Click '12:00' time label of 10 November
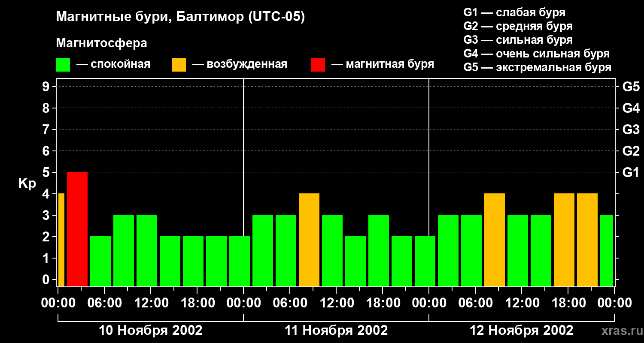The image size is (644, 343). 151,303
